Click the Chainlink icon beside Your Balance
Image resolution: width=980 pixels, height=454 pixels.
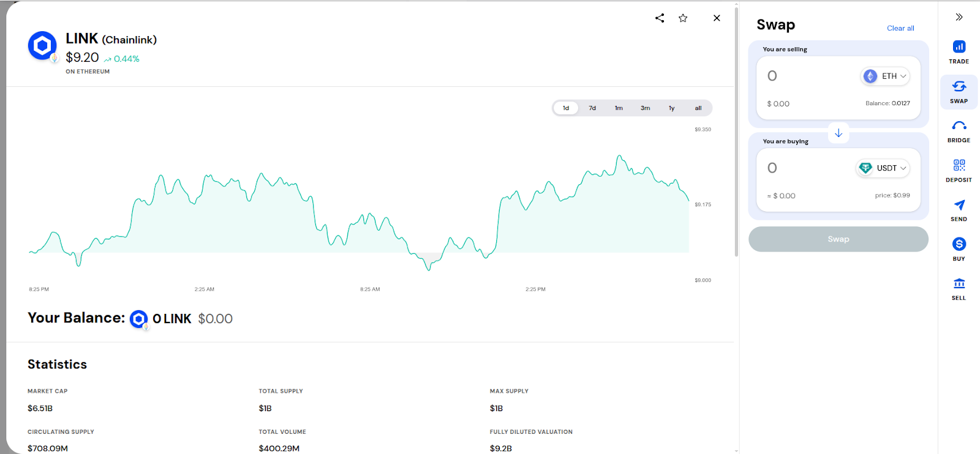[139, 319]
